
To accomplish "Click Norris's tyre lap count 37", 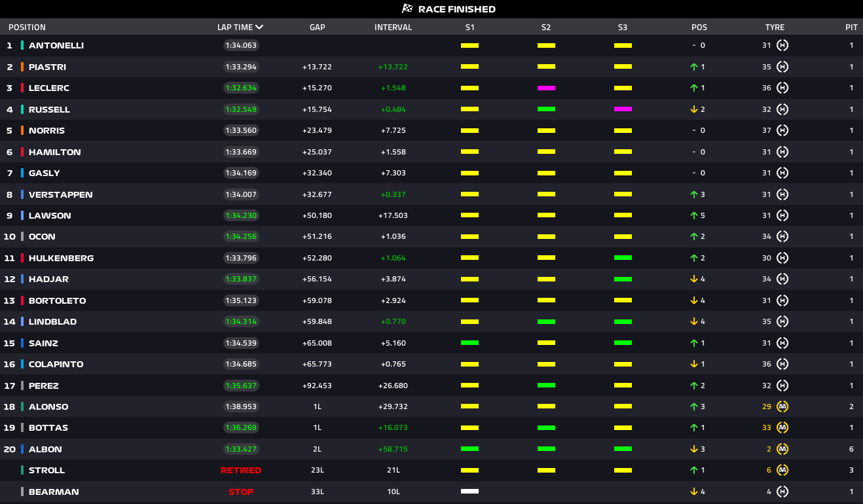I will 766,130.
